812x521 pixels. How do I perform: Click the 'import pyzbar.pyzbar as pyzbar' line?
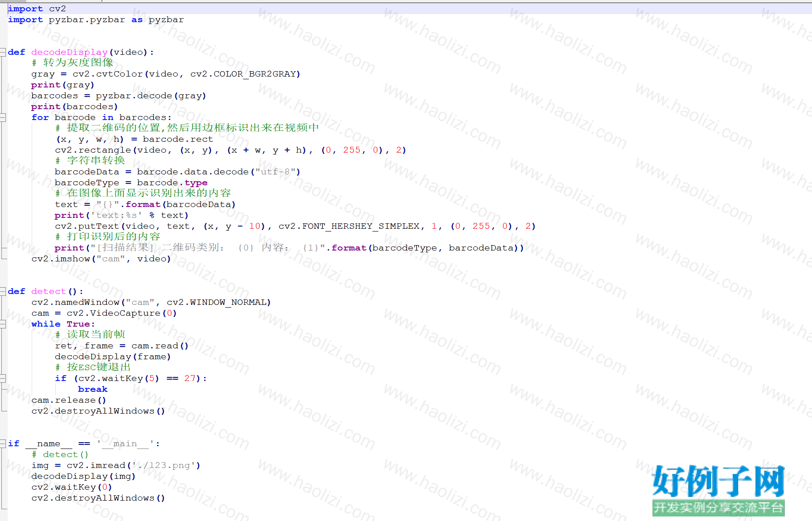point(96,19)
